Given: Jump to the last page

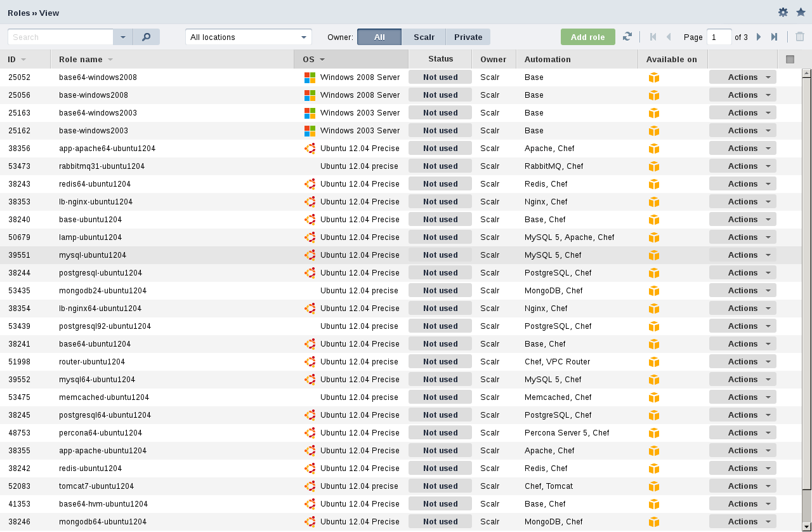Looking at the screenshot, I should pyautogui.click(x=774, y=37).
